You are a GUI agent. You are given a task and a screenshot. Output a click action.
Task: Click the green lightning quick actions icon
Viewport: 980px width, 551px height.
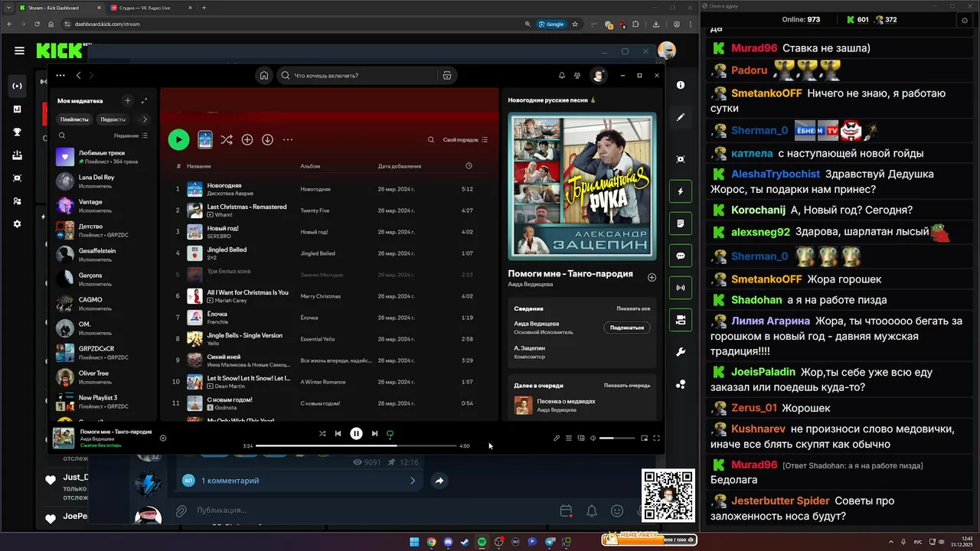(681, 191)
